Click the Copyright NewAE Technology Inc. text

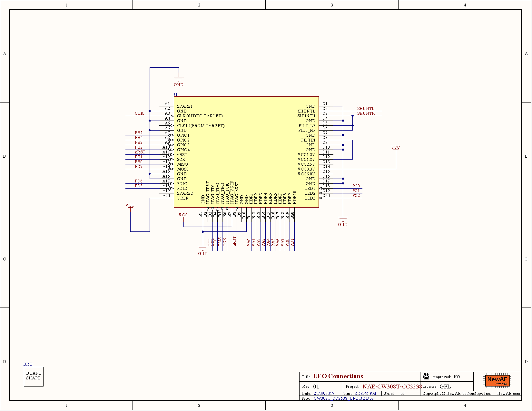click(x=457, y=394)
